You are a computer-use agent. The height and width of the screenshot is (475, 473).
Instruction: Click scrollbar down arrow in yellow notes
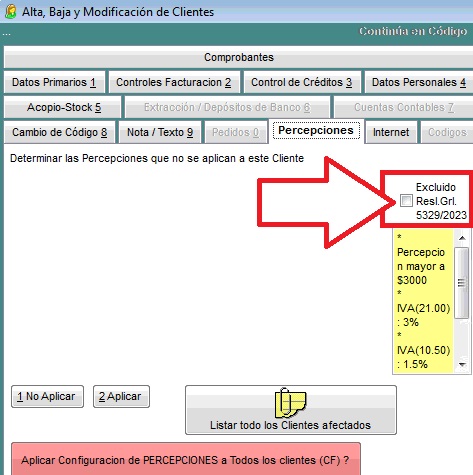click(x=462, y=364)
